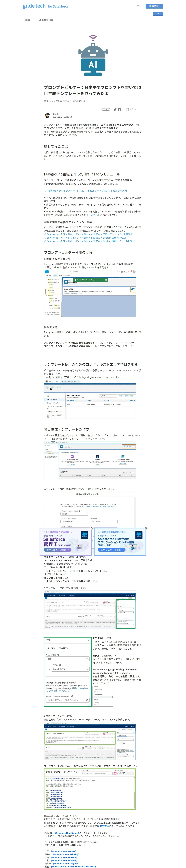
Task: Share the article on Facebook
Action: point(119,110)
